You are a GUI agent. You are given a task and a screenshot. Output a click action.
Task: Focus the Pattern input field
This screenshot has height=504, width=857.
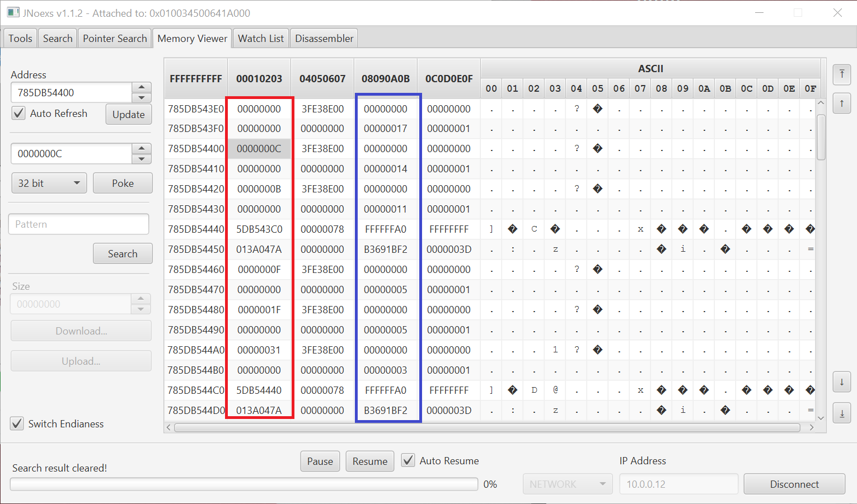79,224
